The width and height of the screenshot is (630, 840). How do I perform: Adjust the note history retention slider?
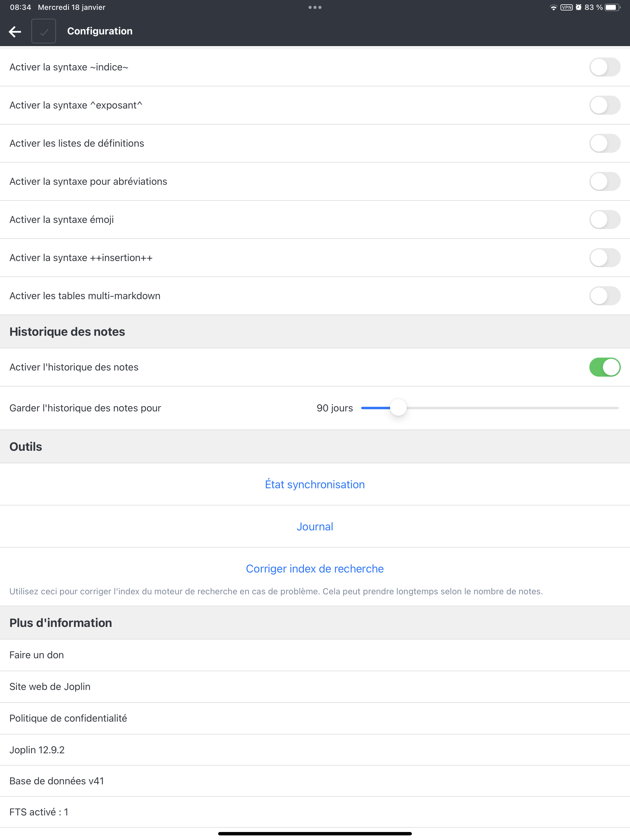(x=398, y=407)
